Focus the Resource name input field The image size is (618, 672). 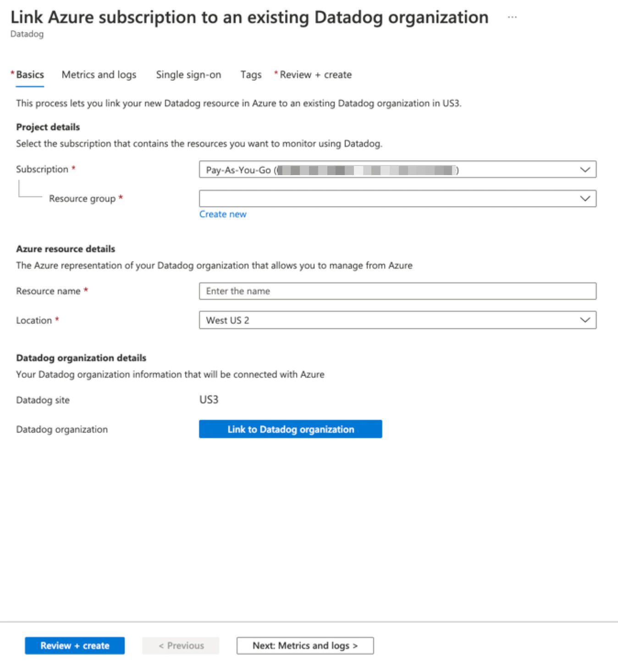pyautogui.click(x=397, y=291)
